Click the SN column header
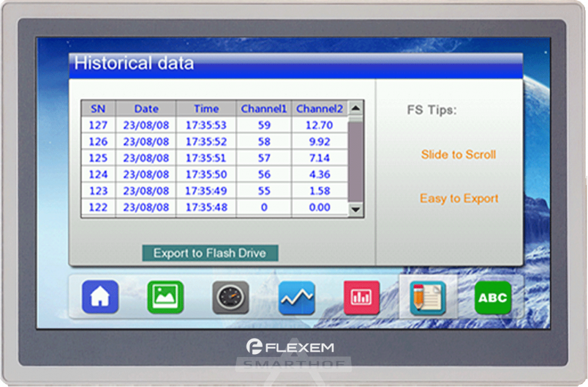The image size is (588, 387). pos(98,109)
